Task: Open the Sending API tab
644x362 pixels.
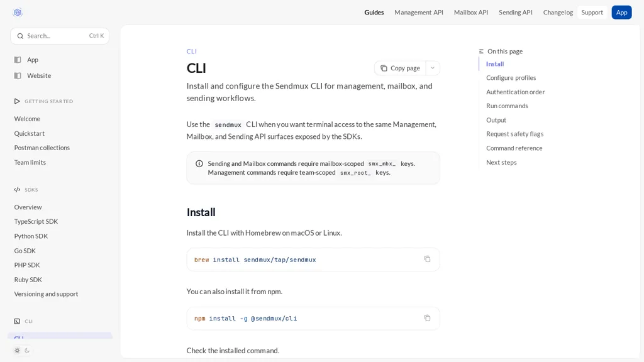Action: pyautogui.click(x=516, y=13)
